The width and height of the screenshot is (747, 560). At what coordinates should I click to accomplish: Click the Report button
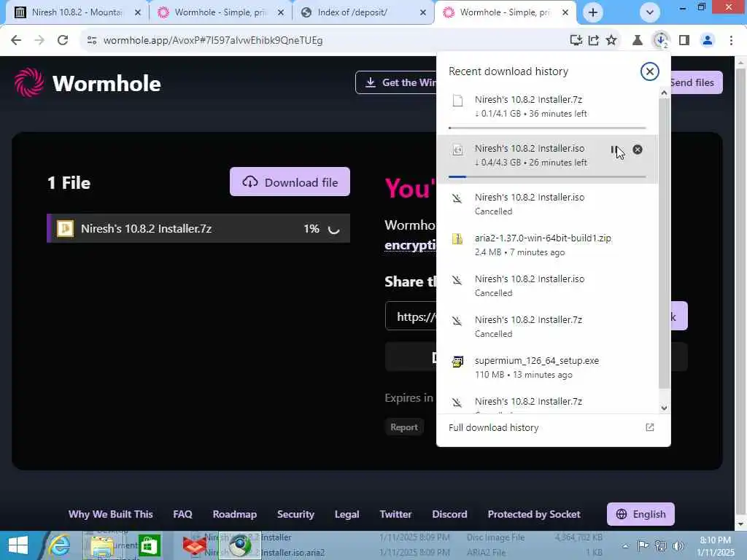click(x=404, y=427)
